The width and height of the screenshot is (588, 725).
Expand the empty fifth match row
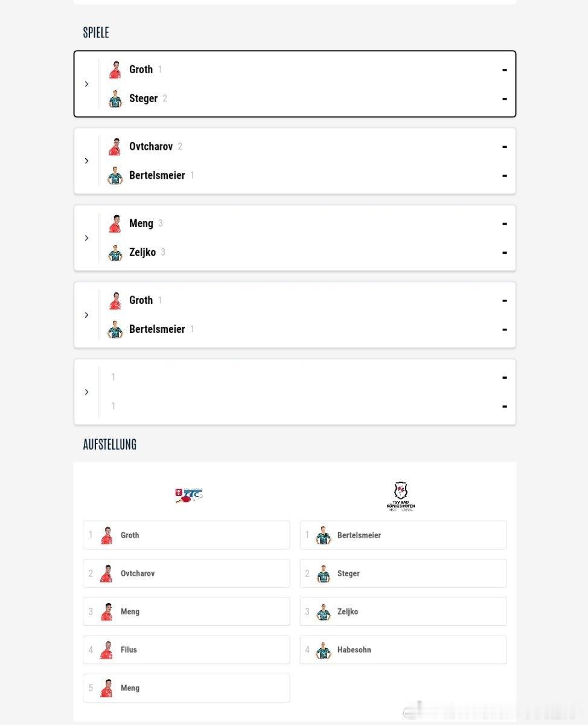pyautogui.click(x=86, y=392)
